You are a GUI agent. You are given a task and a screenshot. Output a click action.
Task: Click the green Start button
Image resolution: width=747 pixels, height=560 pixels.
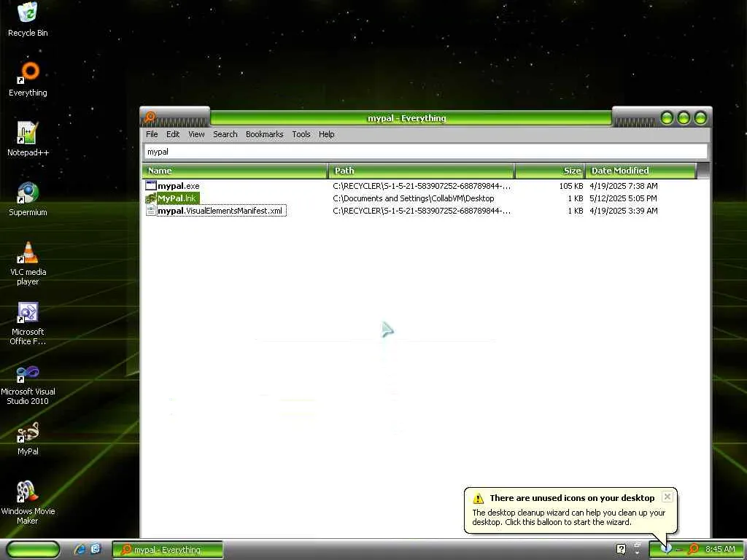point(34,549)
